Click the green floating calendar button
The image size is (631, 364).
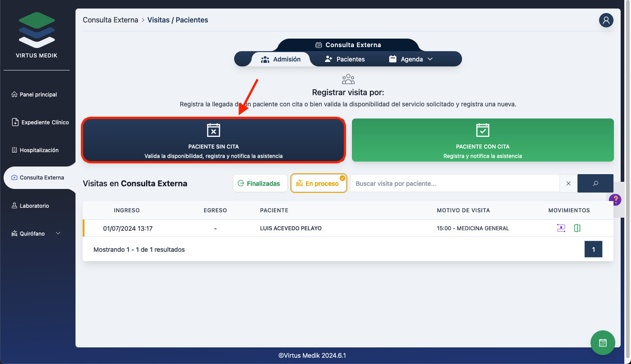click(x=603, y=342)
